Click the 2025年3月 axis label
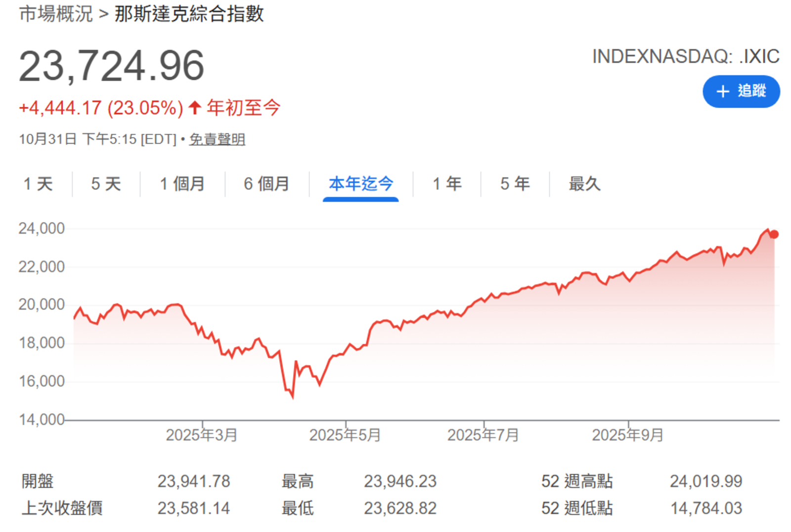 pos(202,435)
